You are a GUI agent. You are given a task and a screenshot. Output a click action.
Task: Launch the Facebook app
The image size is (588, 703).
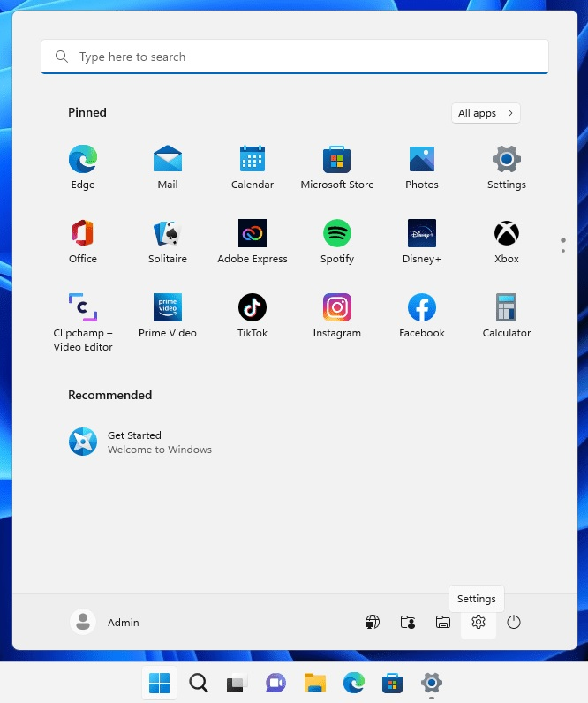pos(422,315)
